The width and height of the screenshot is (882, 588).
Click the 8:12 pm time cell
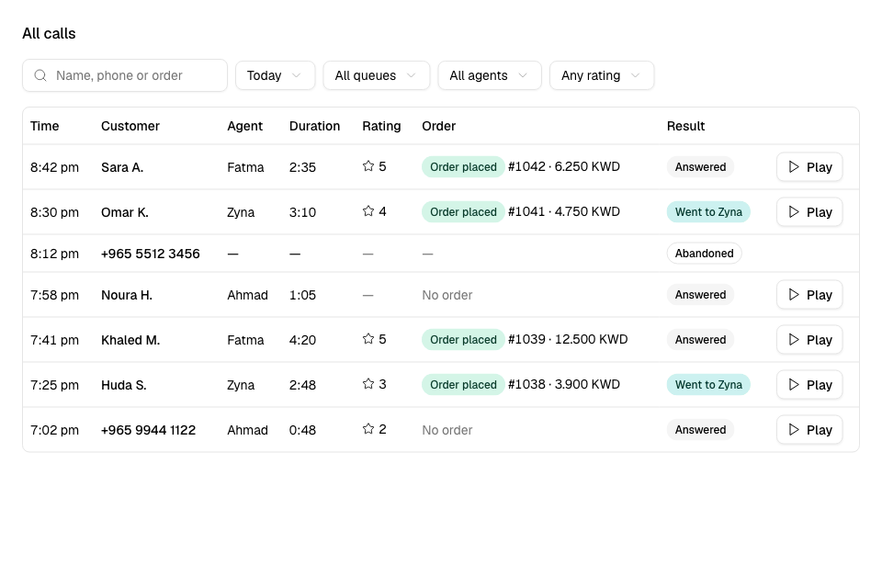coord(54,254)
